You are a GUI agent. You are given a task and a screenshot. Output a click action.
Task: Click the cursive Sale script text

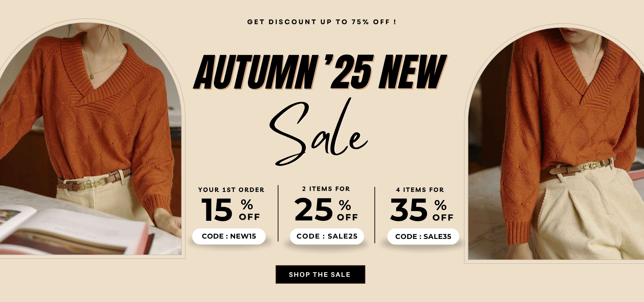click(x=319, y=132)
